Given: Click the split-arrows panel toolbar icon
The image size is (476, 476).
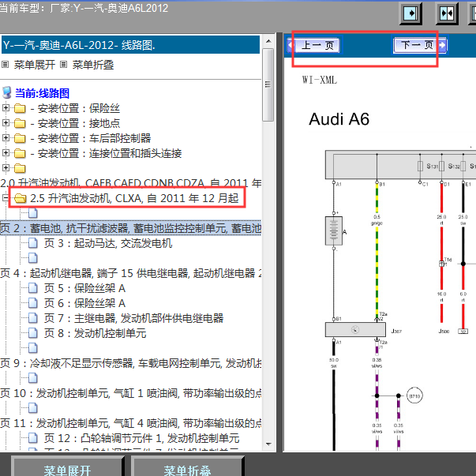Looking at the screenshot, I should pos(447,13).
